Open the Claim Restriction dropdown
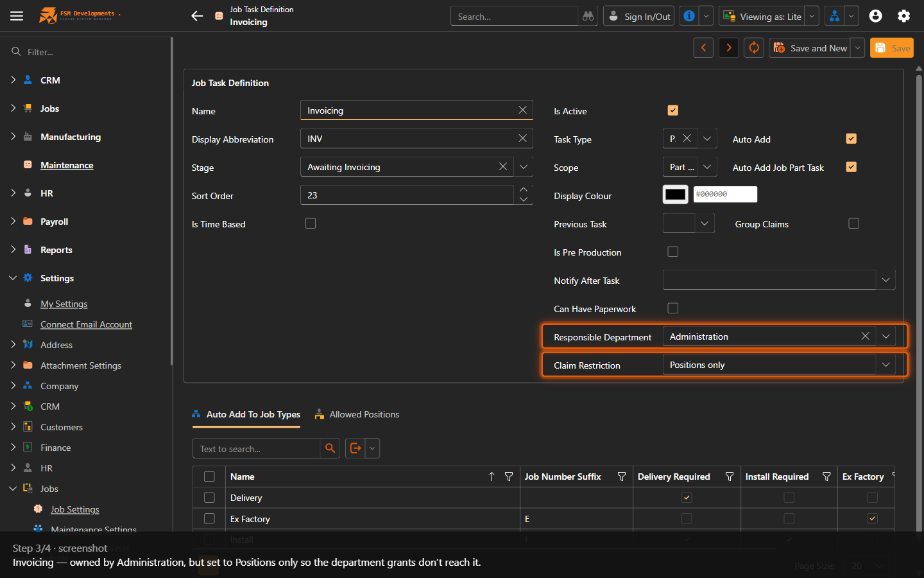 (778, 365)
